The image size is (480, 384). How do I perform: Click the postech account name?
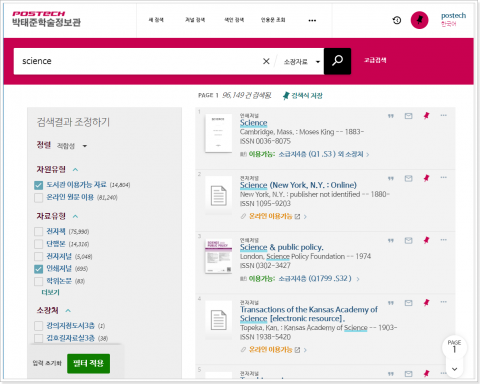coord(453,16)
